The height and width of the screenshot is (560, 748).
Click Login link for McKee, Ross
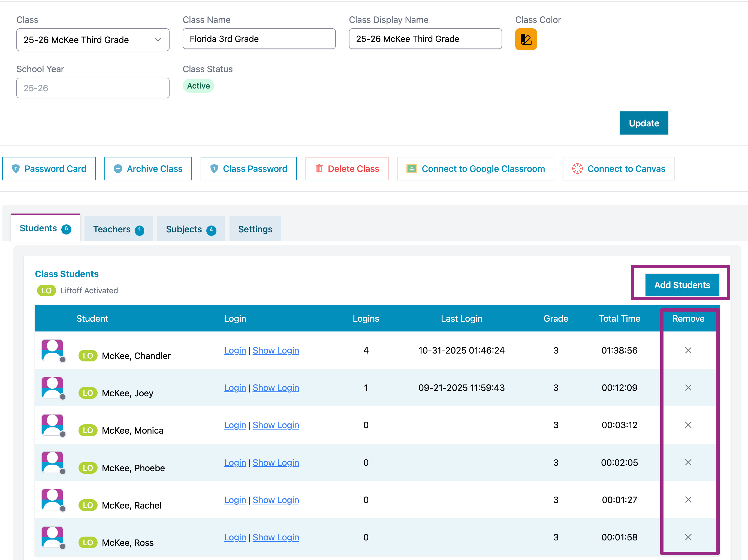coord(235,537)
